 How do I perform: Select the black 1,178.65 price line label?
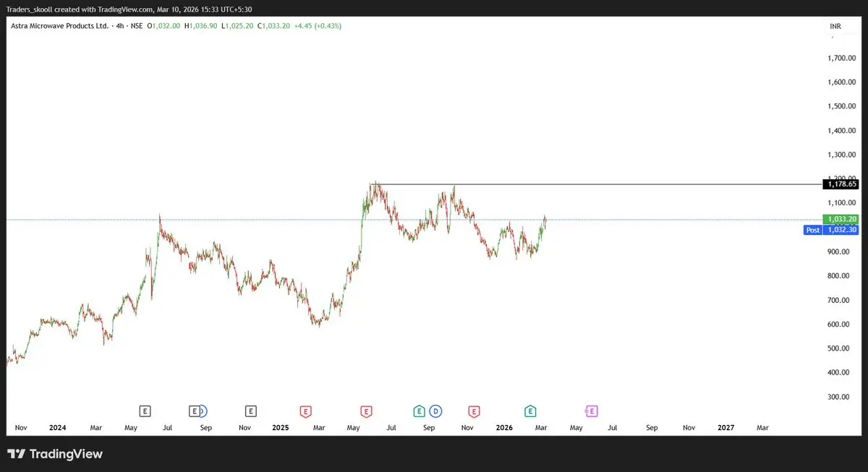click(841, 184)
